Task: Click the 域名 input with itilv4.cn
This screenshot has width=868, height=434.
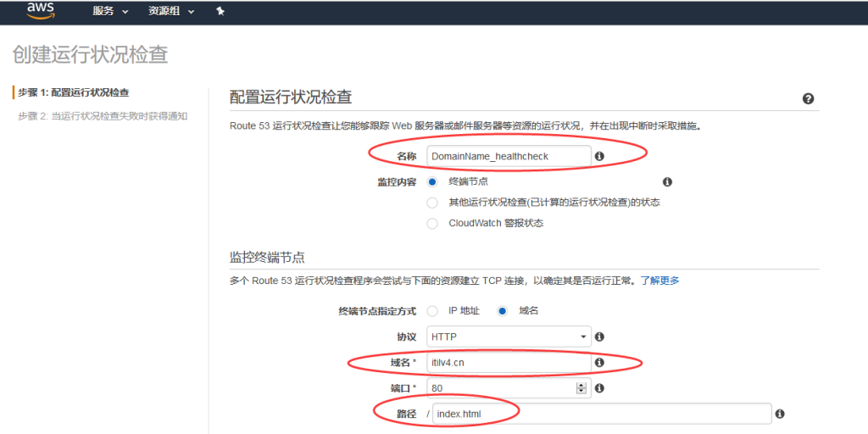Action: (x=509, y=363)
